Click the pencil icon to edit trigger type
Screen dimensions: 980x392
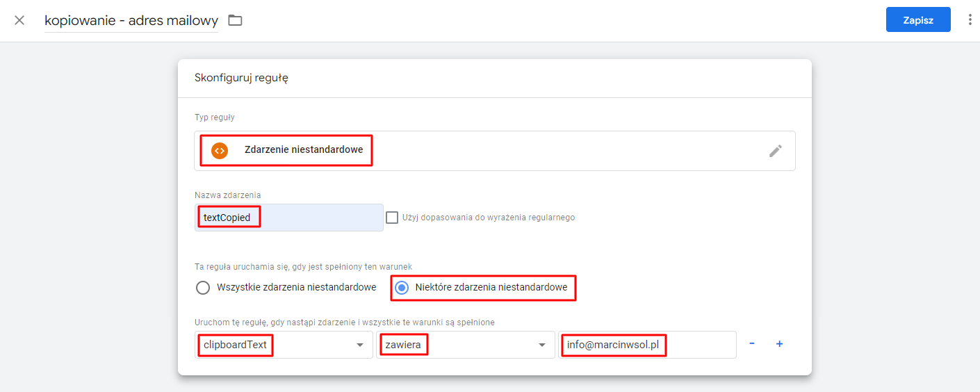tap(776, 151)
